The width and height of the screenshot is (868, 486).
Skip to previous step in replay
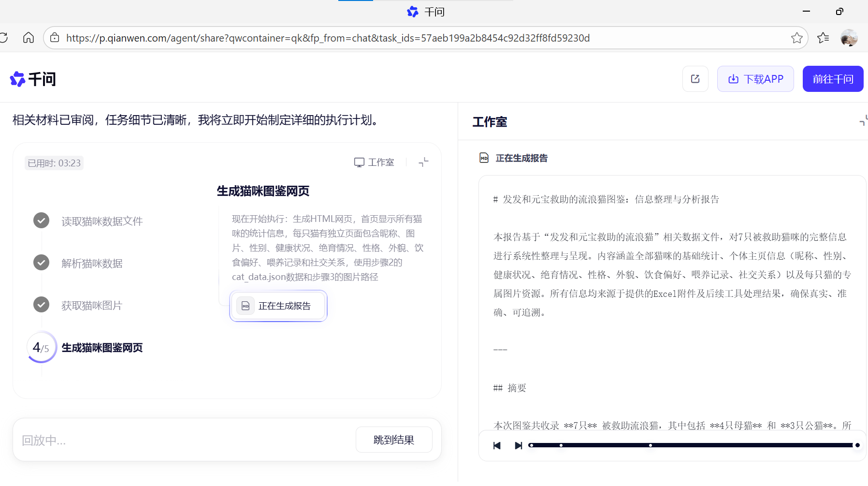coord(497,445)
